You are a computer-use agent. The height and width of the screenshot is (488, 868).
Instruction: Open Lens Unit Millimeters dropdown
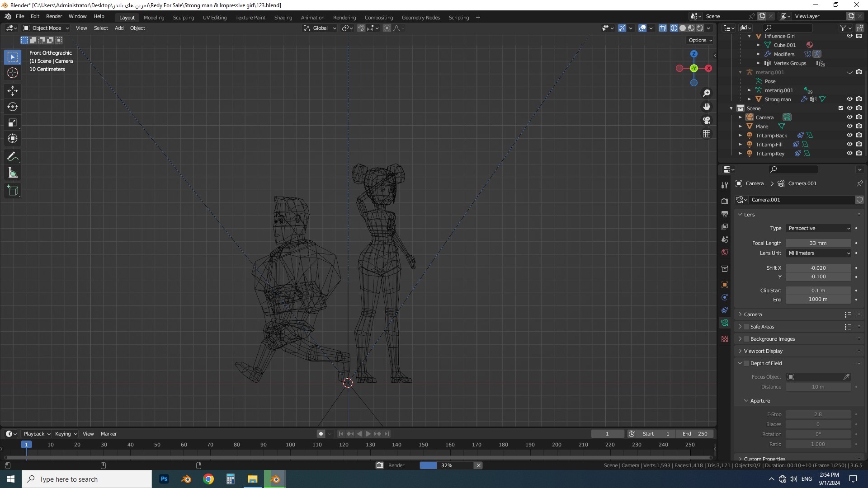click(x=818, y=253)
